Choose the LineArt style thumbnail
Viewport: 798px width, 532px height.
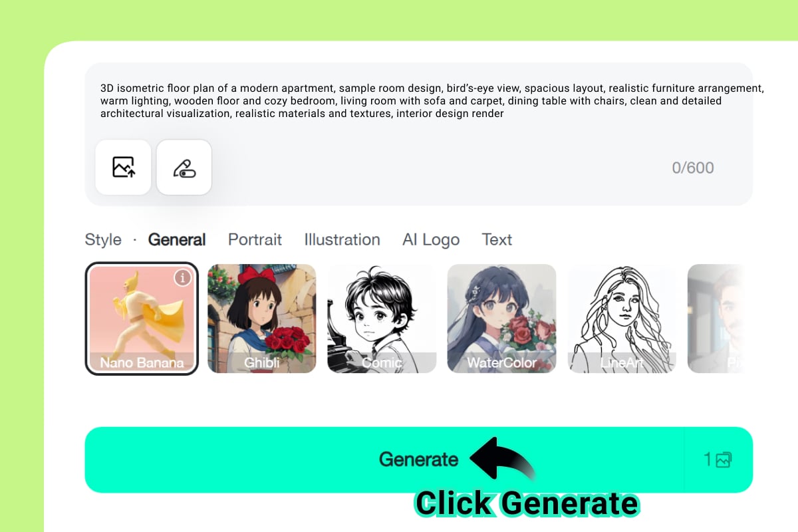621,319
